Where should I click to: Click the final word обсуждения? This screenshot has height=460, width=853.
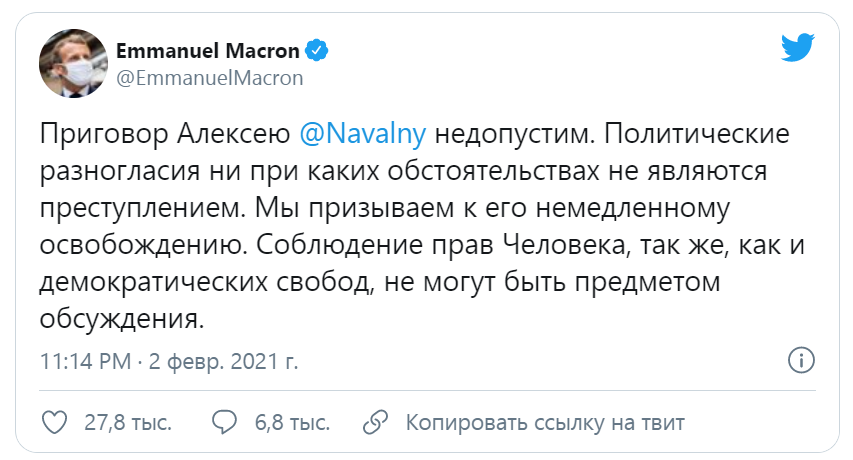122,320
